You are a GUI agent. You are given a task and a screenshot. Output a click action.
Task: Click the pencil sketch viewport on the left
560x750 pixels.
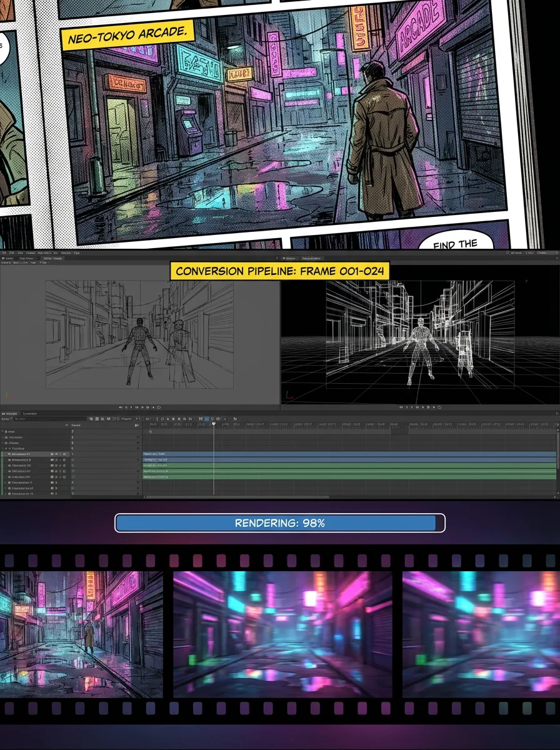(x=139, y=334)
